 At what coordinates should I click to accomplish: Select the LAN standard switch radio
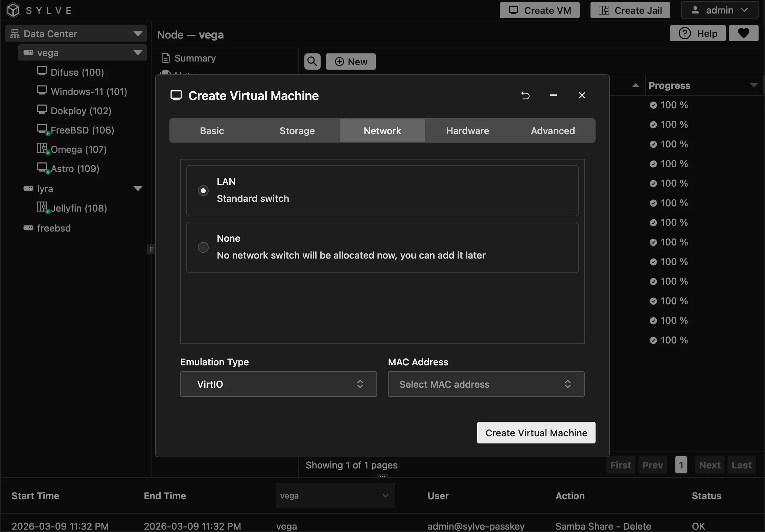[203, 191]
